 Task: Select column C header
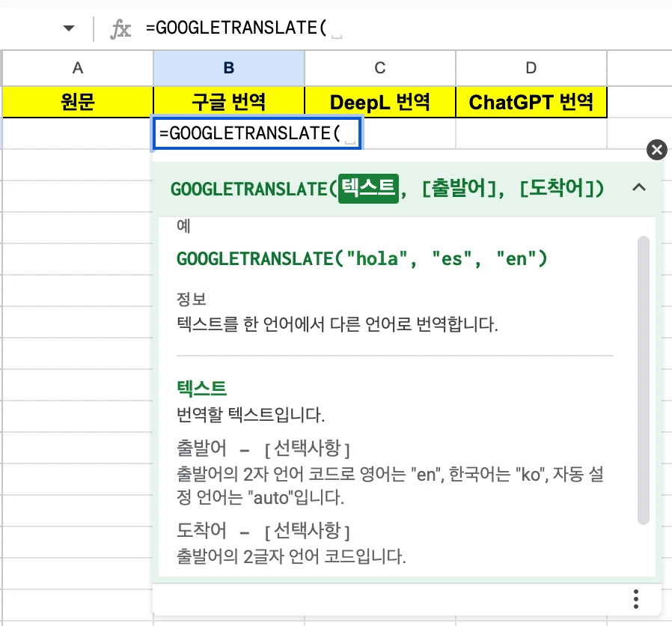coord(380,67)
